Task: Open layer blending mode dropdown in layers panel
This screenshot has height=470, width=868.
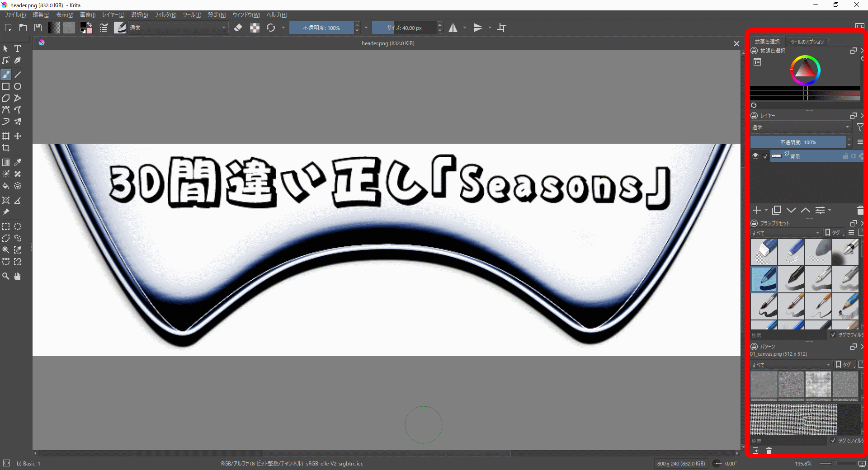Action: [801, 127]
